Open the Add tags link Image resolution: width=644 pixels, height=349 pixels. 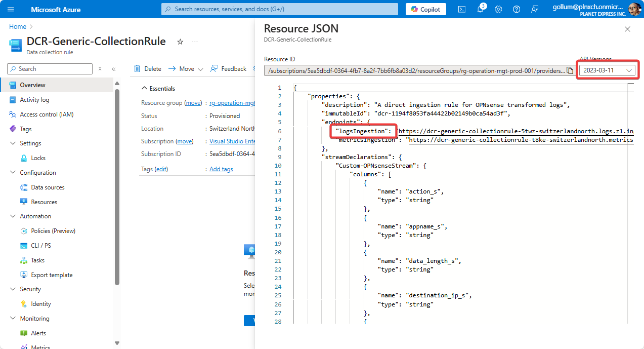221,169
